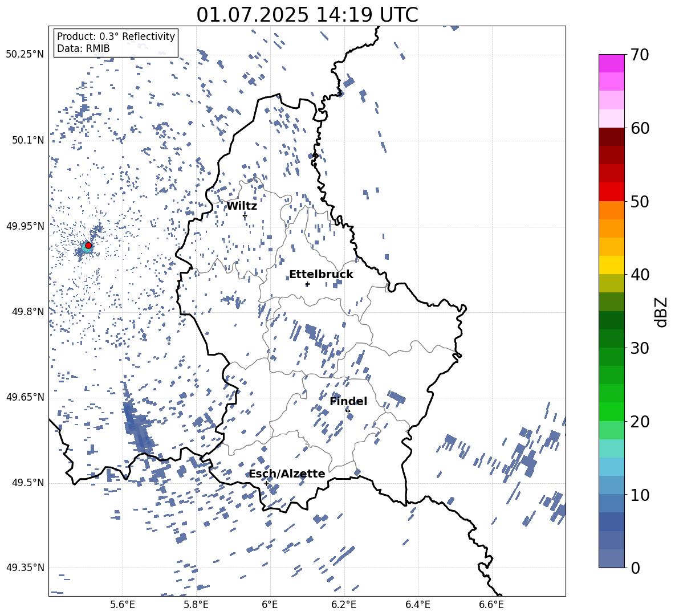Click the 10 value on the colorbar

(640, 495)
